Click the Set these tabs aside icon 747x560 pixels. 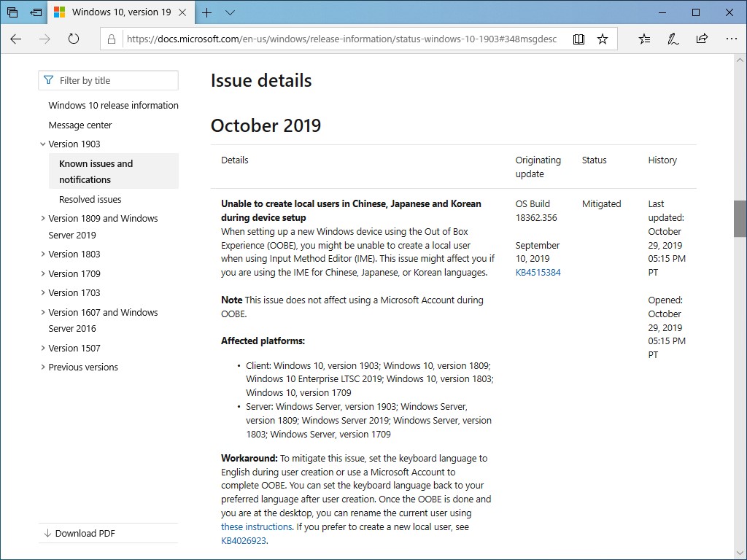point(36,12)
